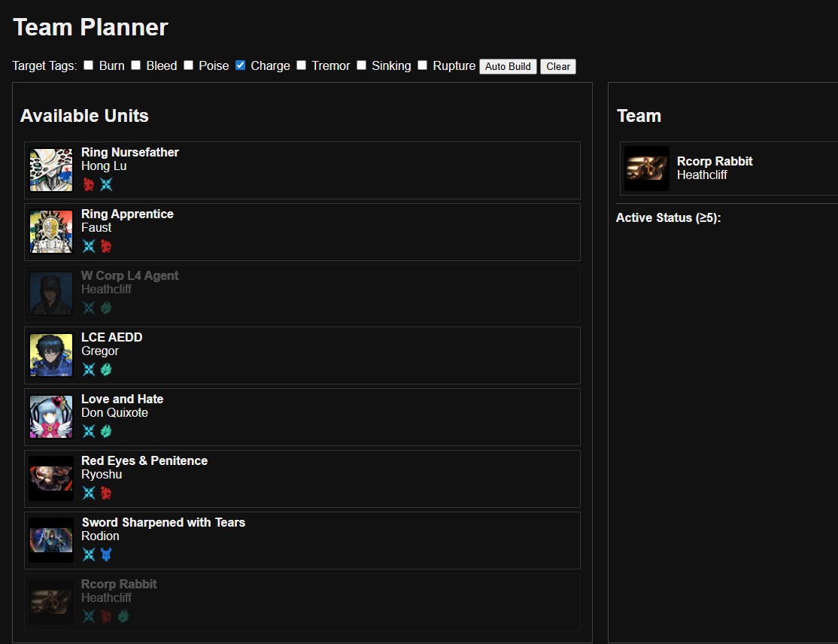Click the 'LCE AEDD' unit name
The width and height of the screenshot is (838, 644).
click(x=111, y=337)
